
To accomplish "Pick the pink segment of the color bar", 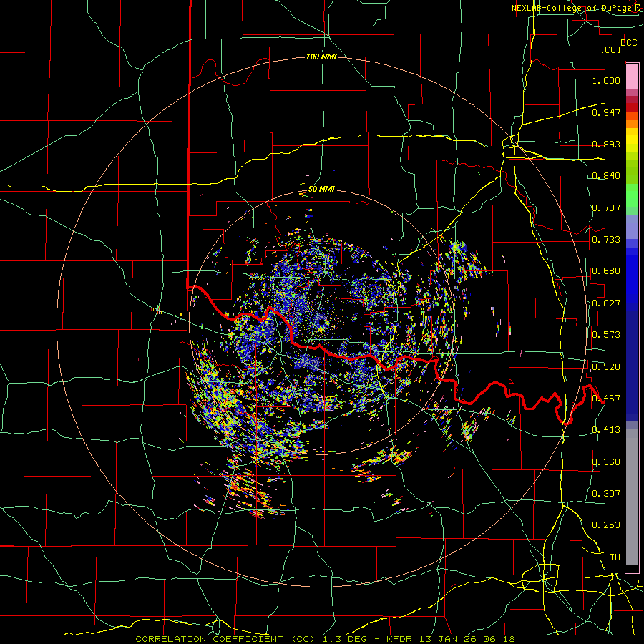I will tap(632, 77).
